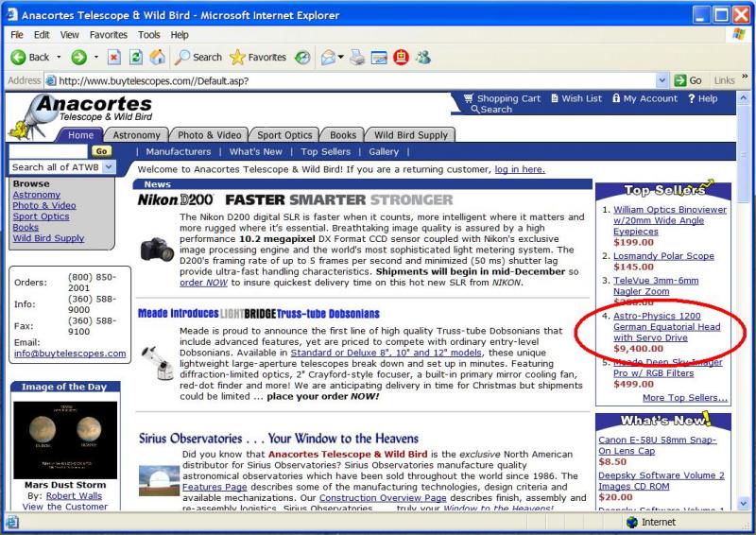Image resolution: width=756 pixels, height=535 pixels.
Task: Click into the site search text field
Action: click(x=48, y=151)
